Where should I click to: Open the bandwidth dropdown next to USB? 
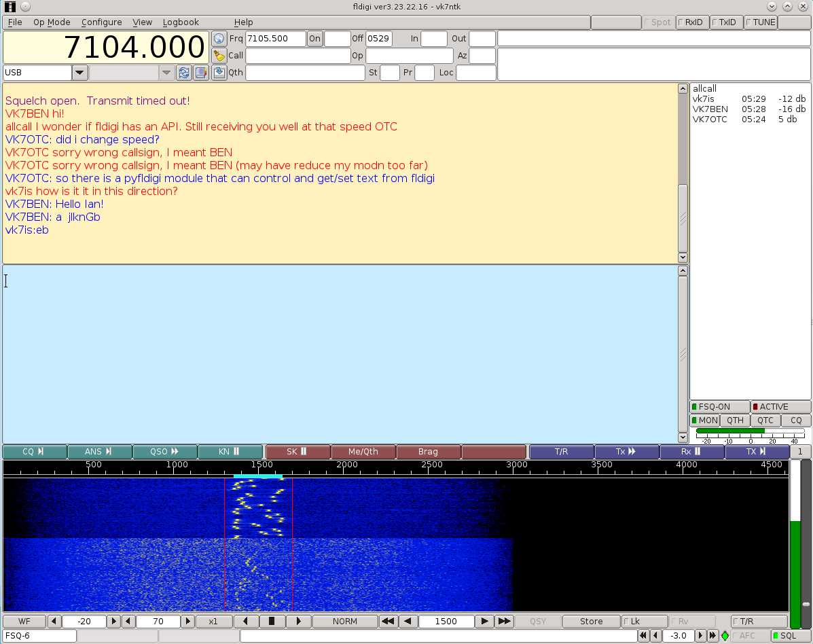[166, 73]
